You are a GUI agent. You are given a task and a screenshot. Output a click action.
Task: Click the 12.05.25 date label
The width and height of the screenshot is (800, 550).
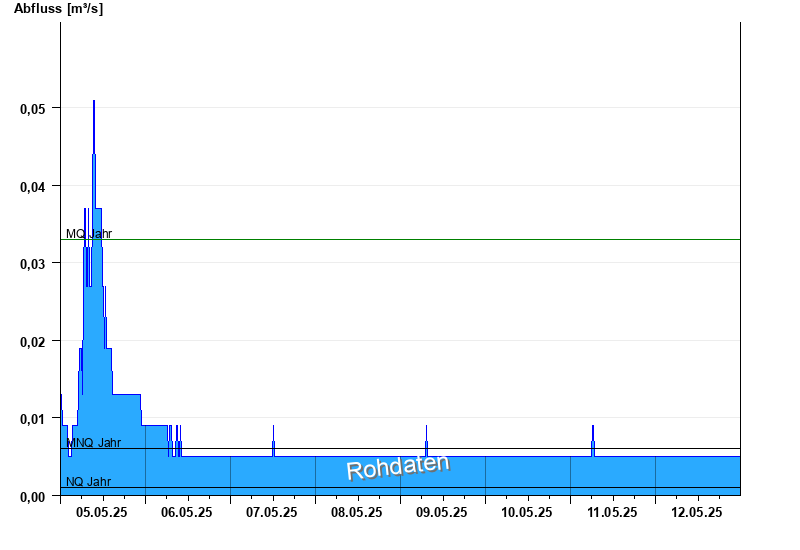tap(696, 512)
